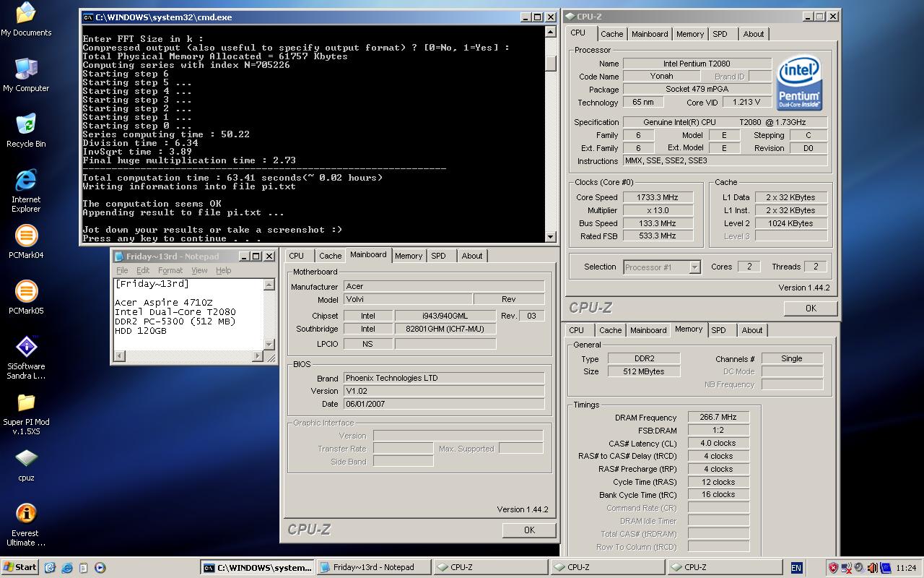Switch to cmd.exe taskbar button
Screen dimensions: 924x578
point(257,567)
